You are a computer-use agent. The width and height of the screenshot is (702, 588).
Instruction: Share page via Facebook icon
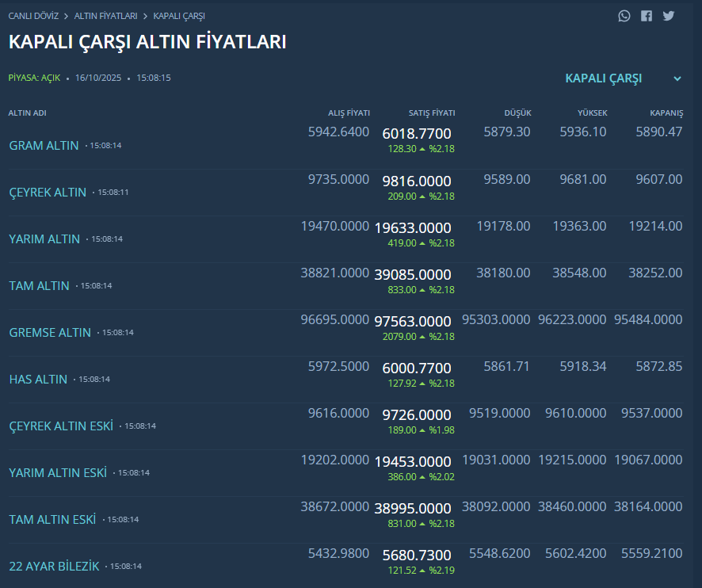click(647, 16)
